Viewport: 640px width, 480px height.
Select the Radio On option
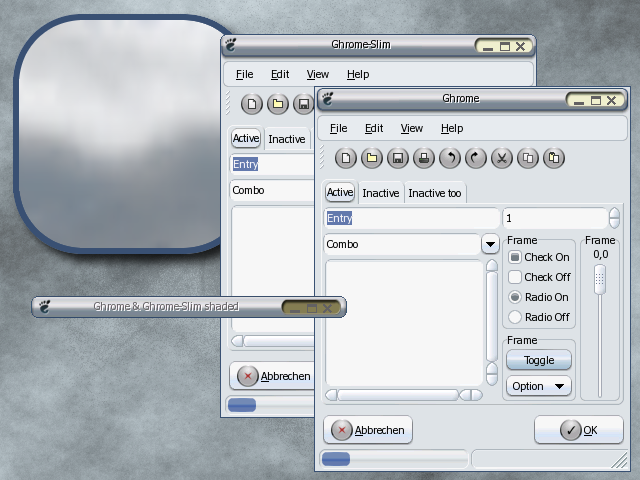tap(515, 297)
